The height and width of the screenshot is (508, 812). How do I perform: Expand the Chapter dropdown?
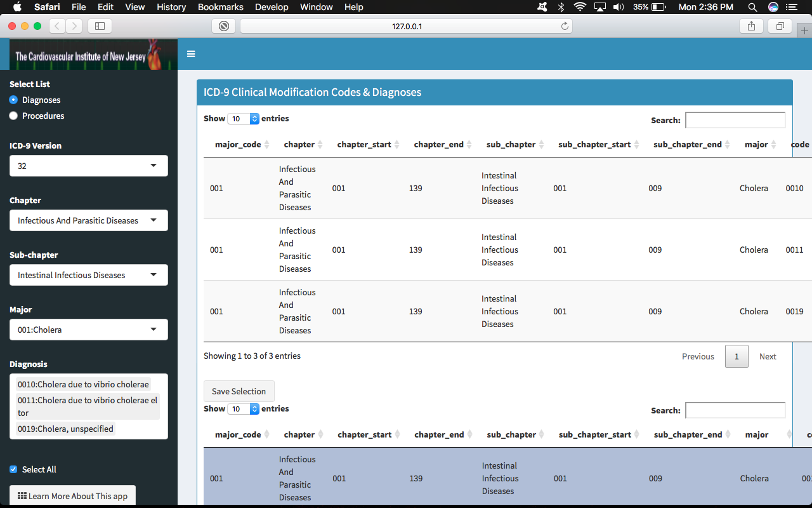tap(89, 220)
